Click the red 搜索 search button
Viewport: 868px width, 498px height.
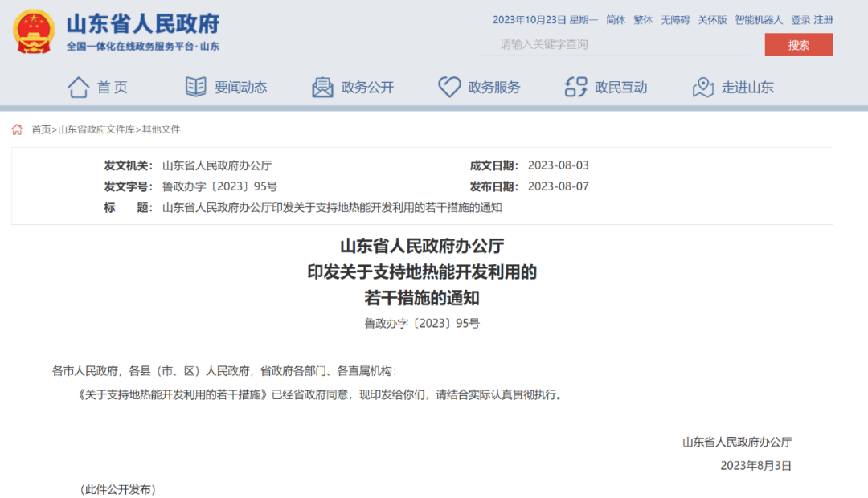[x=799, y=45]
